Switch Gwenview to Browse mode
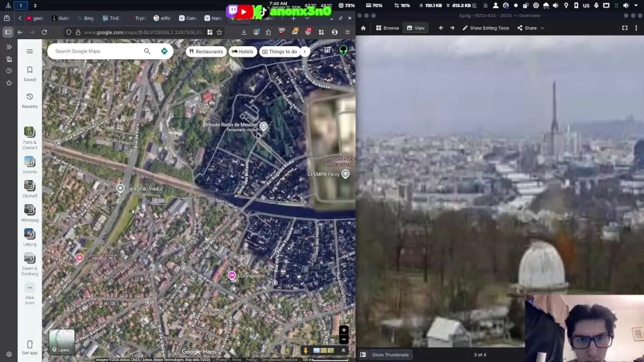This screenshot has width=644, height=362. tap(387, 28)
